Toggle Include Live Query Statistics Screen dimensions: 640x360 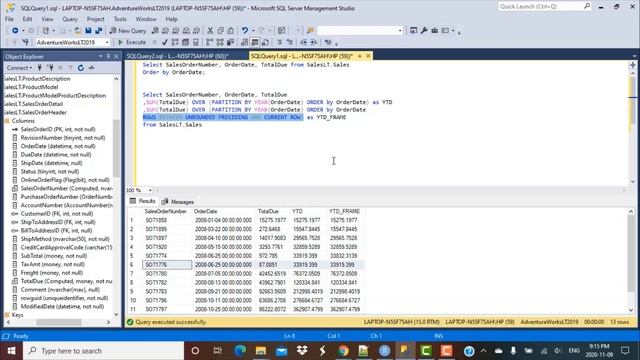coord(220,42)
